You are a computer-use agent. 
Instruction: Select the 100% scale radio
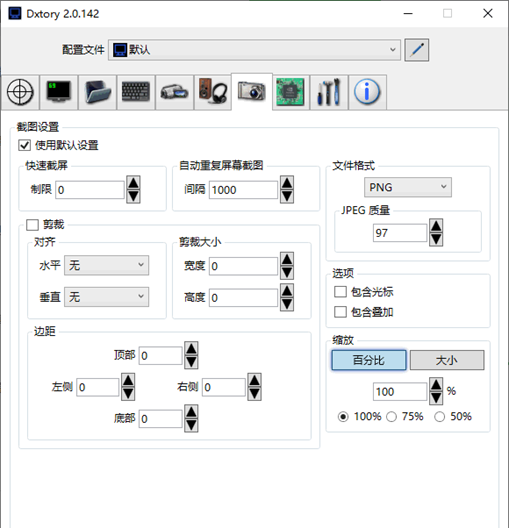(343, 417)
